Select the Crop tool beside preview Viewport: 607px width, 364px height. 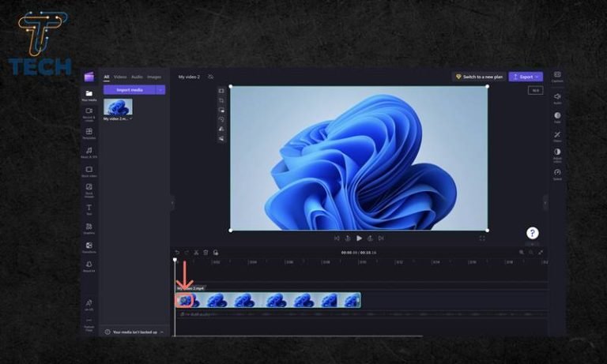[x=221, y=100]
